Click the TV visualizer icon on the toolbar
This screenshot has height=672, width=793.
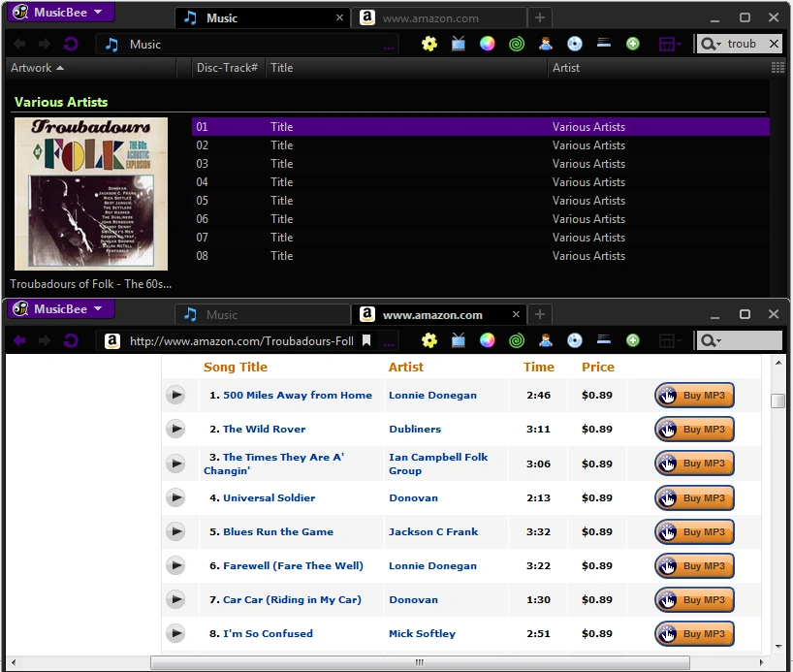[459, 44]
